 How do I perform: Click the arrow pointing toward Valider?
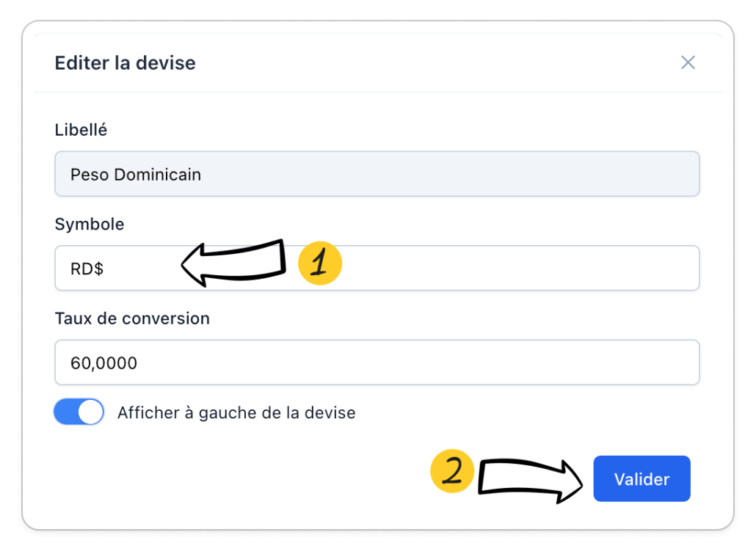(x=530, y=481)
